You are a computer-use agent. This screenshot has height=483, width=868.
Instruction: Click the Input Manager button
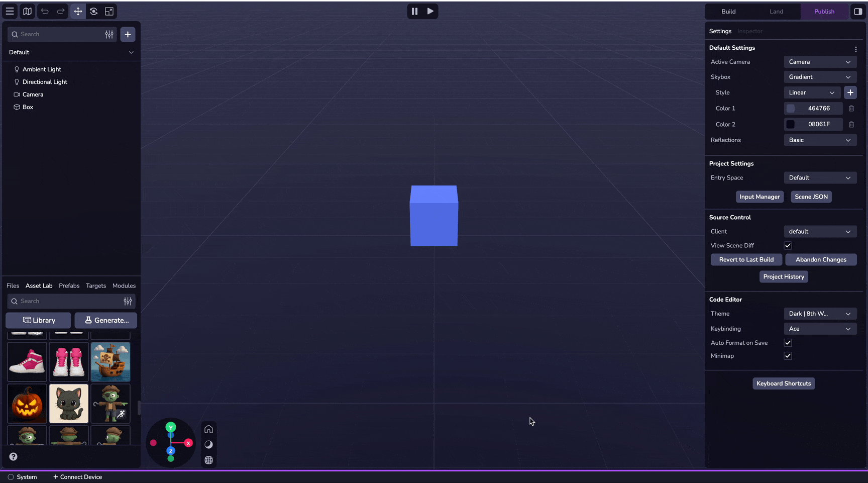[759, 197]
